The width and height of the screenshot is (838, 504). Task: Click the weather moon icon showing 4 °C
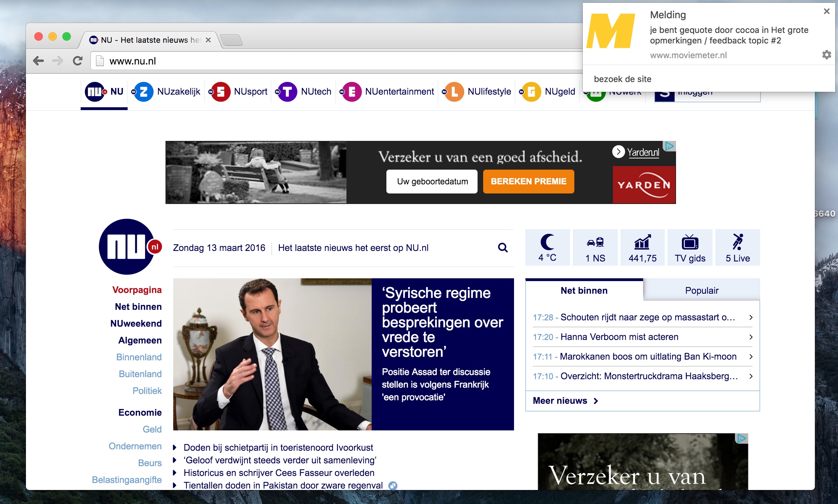pos(547,242)
